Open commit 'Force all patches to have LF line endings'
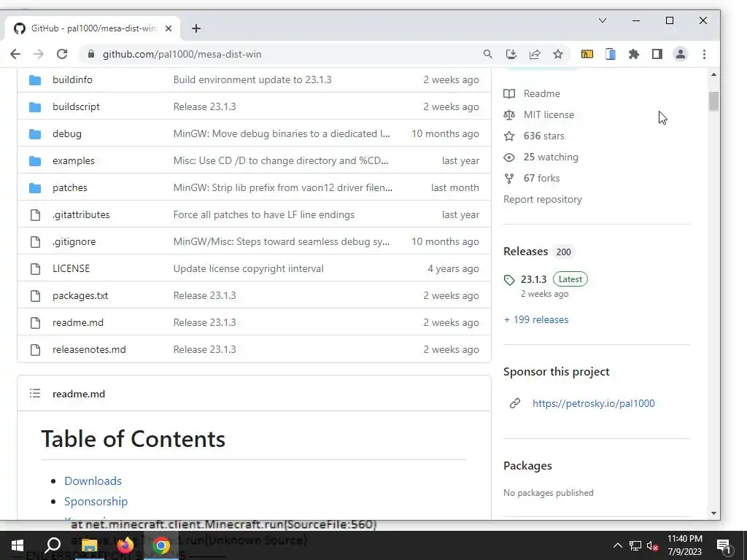 tap(264, 215)
